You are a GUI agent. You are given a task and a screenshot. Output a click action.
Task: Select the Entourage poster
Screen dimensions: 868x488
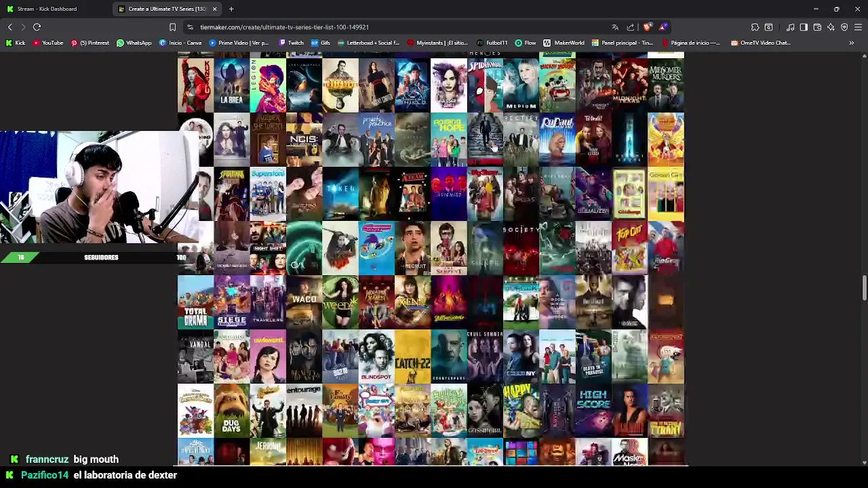click(304, 410)
